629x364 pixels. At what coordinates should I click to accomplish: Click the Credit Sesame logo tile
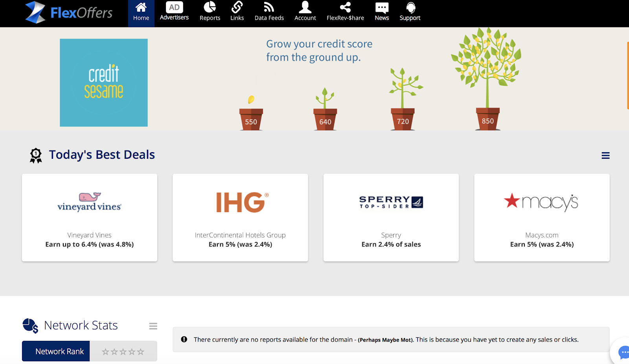[104, 83]
